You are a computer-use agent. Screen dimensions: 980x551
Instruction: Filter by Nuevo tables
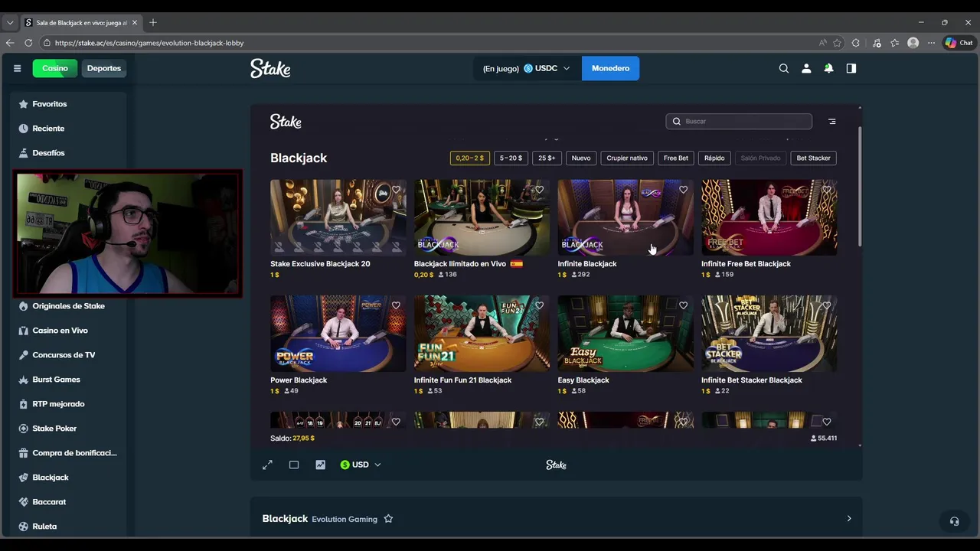[581, 158]
